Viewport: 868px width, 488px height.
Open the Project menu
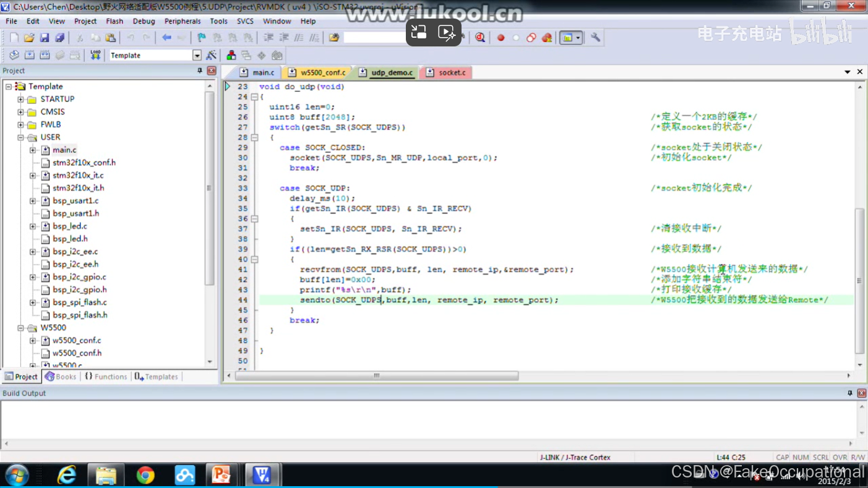coord(85,21)
